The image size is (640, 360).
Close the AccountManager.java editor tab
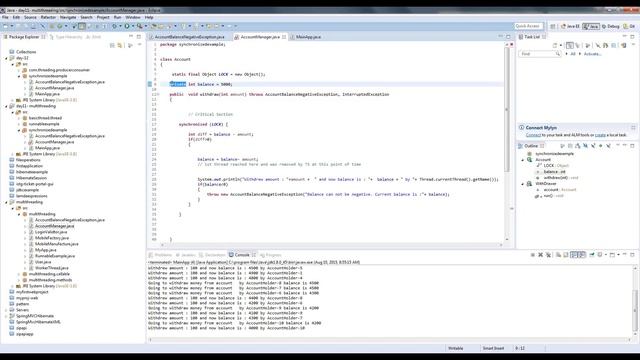[284, 37]
